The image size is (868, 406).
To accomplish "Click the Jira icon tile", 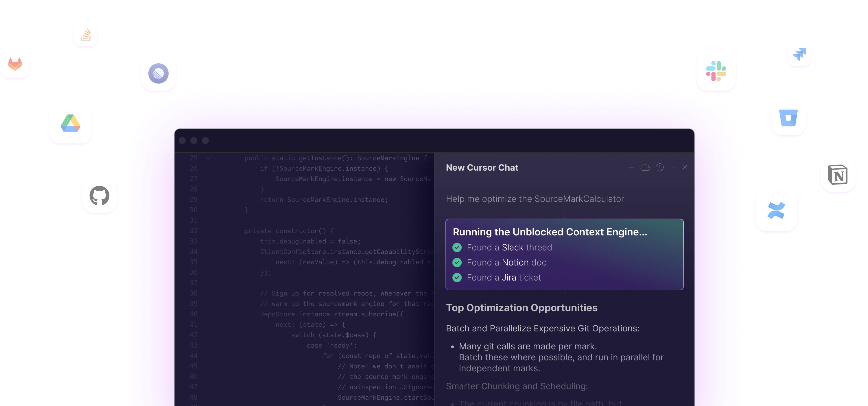I will 799,54.
